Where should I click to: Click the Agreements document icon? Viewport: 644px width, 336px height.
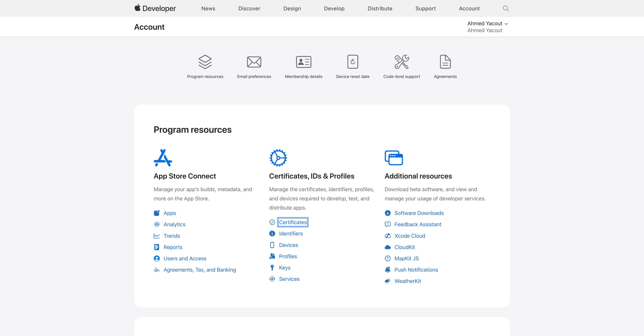pyautogui.click(x=445, y=62)
